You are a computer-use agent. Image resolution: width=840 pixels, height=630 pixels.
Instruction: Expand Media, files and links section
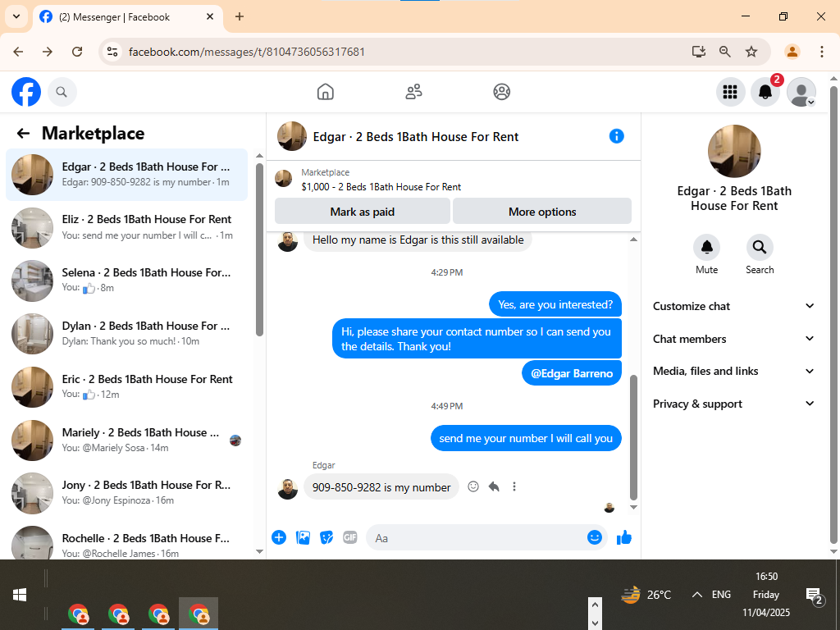pos(733,371)
